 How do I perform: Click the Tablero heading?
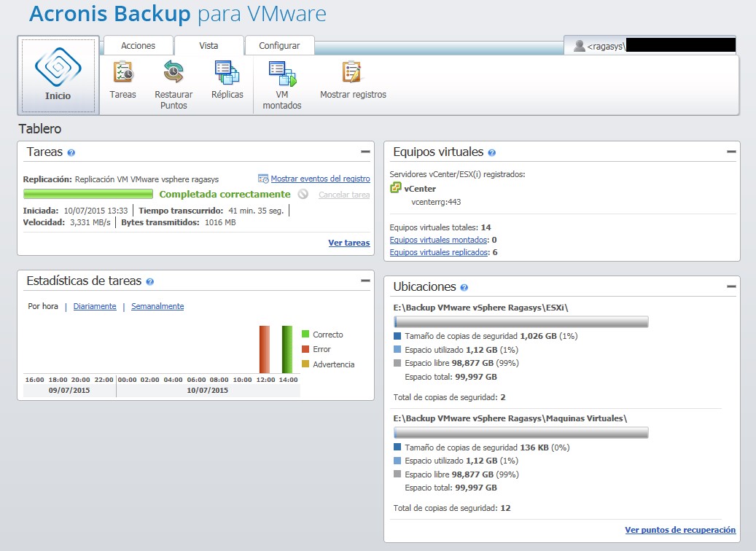(40, 129)
